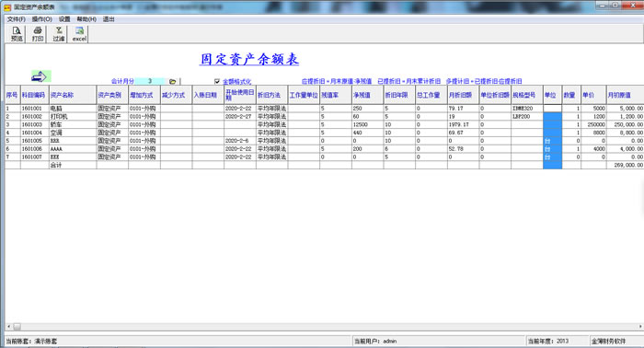Click cell with code 1601006
644x348 pixels.
coord(35,149)
